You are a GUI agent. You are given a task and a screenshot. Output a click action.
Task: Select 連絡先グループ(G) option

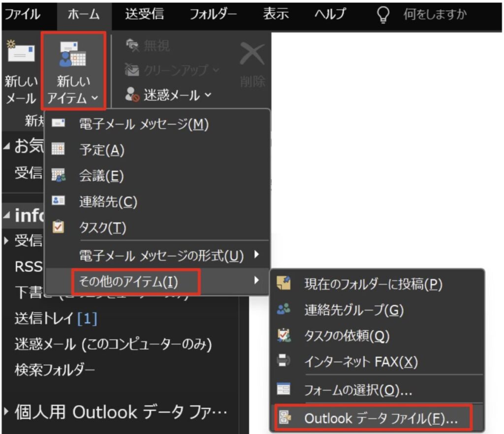tap(353, 310)
